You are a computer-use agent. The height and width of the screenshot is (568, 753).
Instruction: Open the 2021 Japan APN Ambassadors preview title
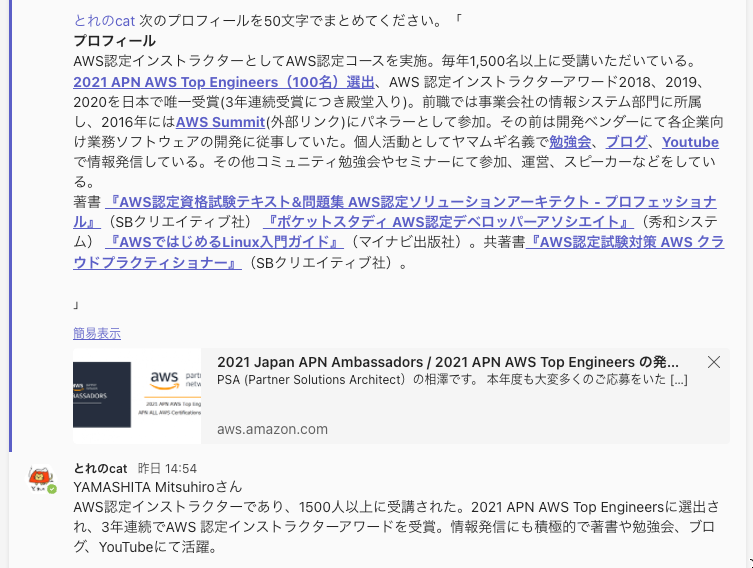[448, 362]
